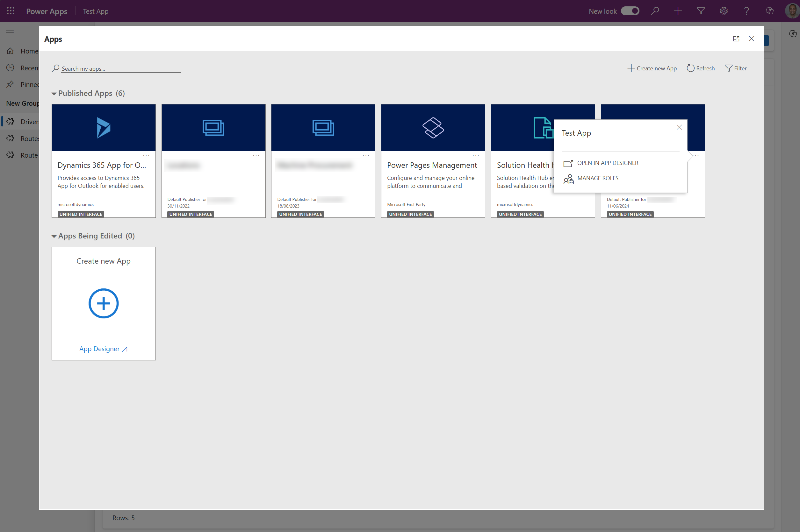Click the Create new App button
Screen dimensions: 800x532
coord(652,68)
